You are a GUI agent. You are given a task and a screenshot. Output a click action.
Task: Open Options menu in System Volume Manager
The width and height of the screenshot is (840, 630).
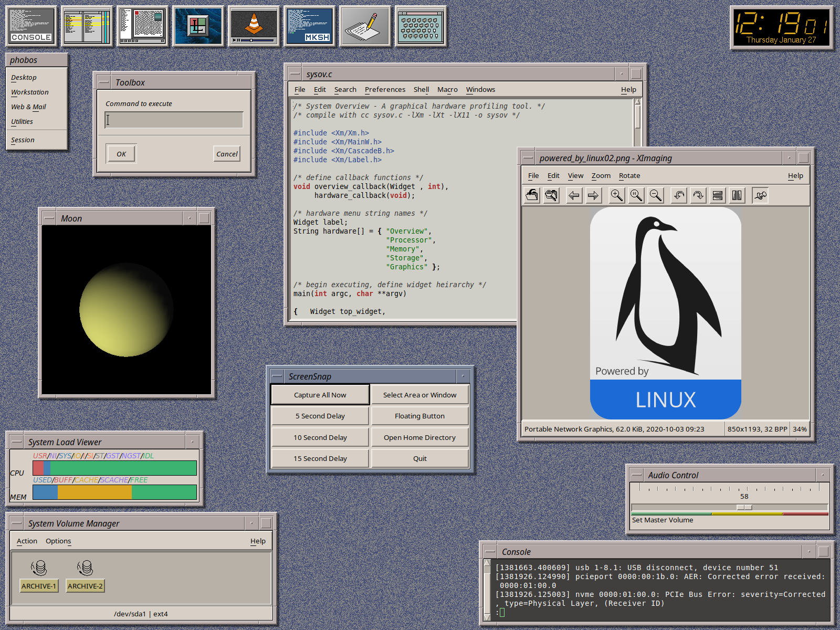[58, 541]
